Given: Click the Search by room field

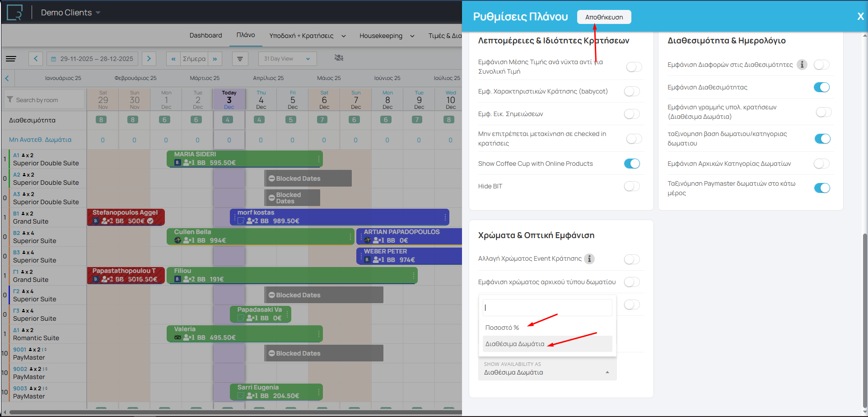Looking at the screenshot, I should 45,100.
